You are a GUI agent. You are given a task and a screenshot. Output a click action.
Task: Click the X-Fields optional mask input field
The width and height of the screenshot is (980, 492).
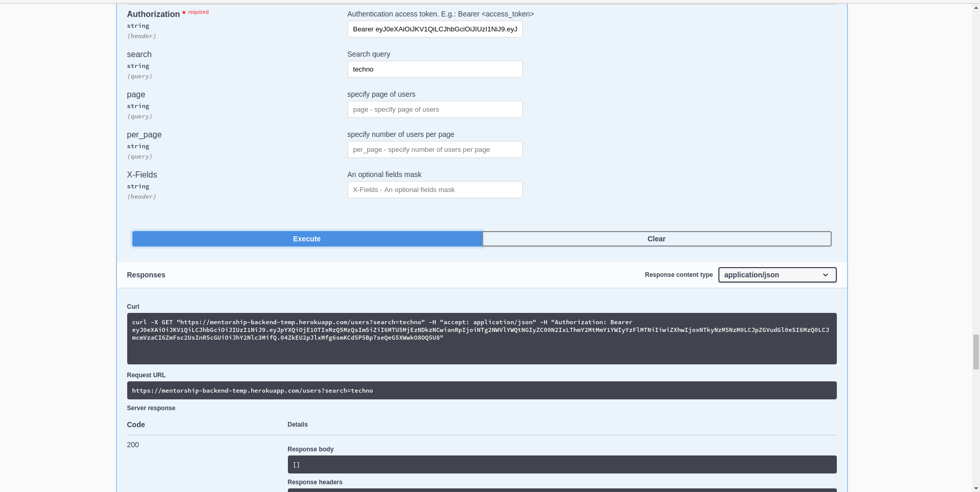pos(434,189)
